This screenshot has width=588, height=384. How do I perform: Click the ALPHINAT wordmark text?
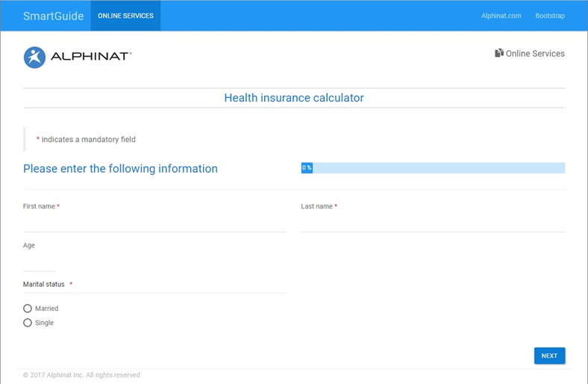[x=90, y=57]
